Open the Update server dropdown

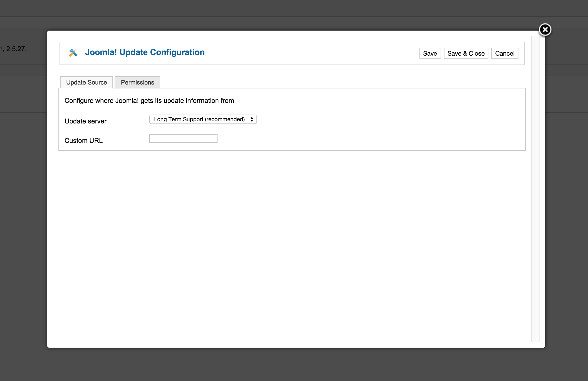point(203,119)
